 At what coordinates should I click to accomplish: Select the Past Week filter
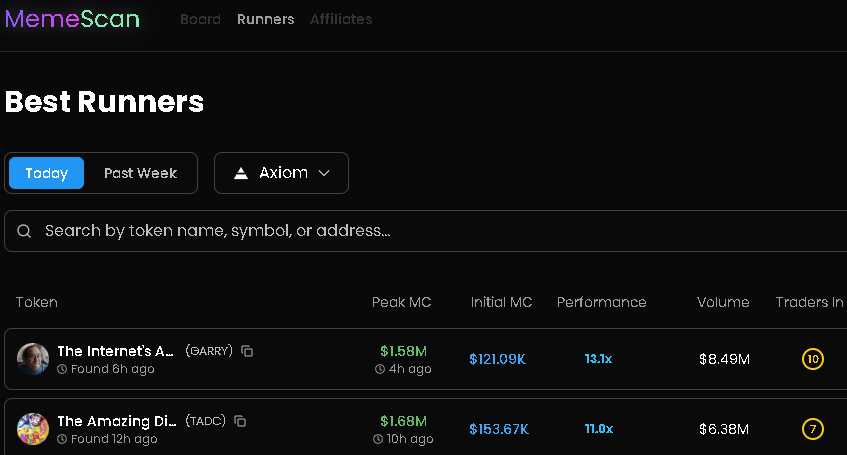point(140,173)
